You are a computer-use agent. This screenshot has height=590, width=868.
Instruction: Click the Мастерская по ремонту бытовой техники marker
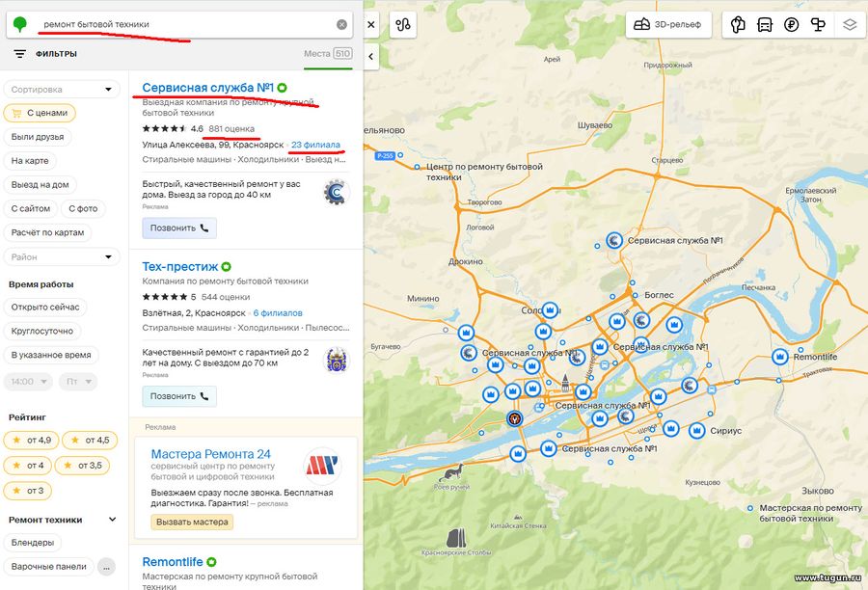click(x=750, y=508)
